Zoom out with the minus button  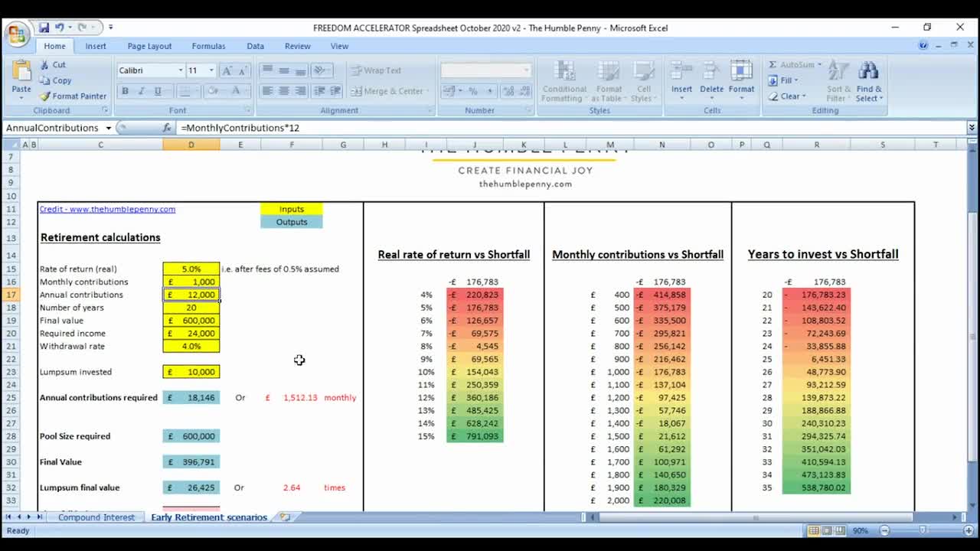pyautogui.click(x=884, y=530)
